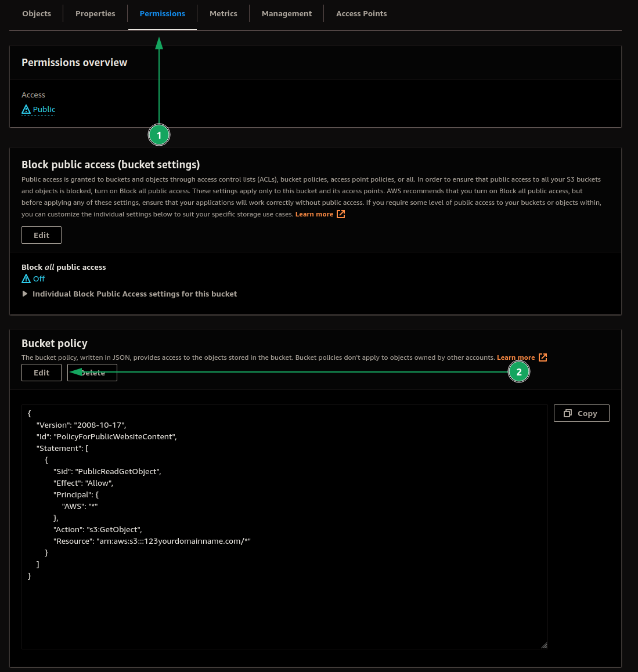Viewport: 638px width, 672px height.
Task: Click the Bucket policy heading
Action: pos(55,344)
